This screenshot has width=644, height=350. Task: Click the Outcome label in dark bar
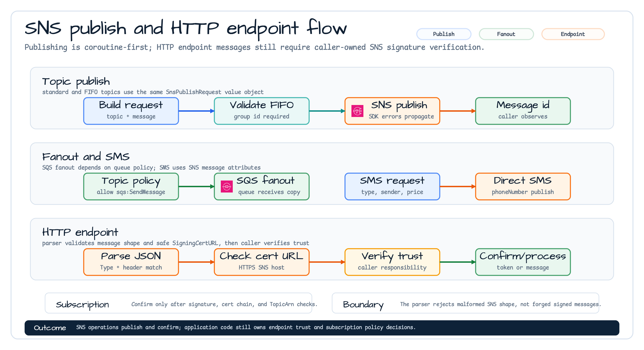pos(50,328)
